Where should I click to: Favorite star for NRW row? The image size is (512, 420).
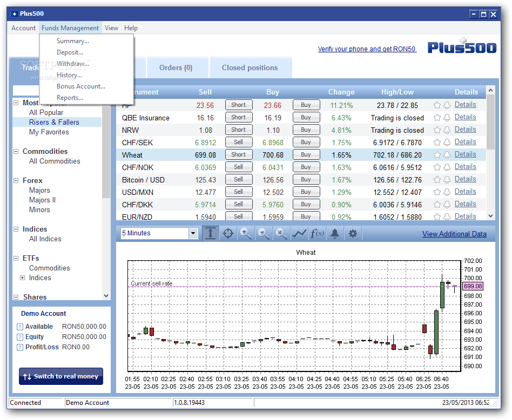437,130
